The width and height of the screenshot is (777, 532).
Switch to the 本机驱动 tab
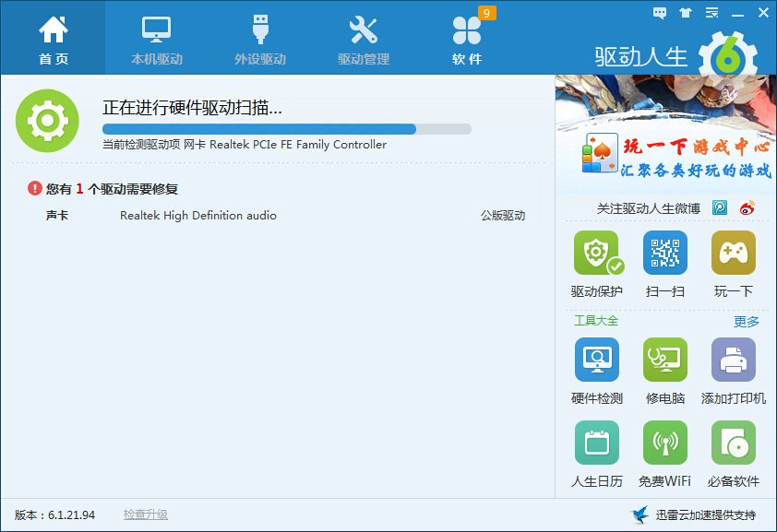coord(155,39)
